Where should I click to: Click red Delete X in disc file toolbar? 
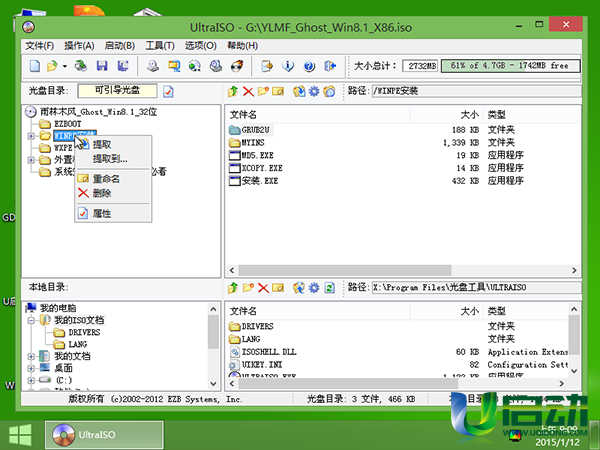[248, 91]
